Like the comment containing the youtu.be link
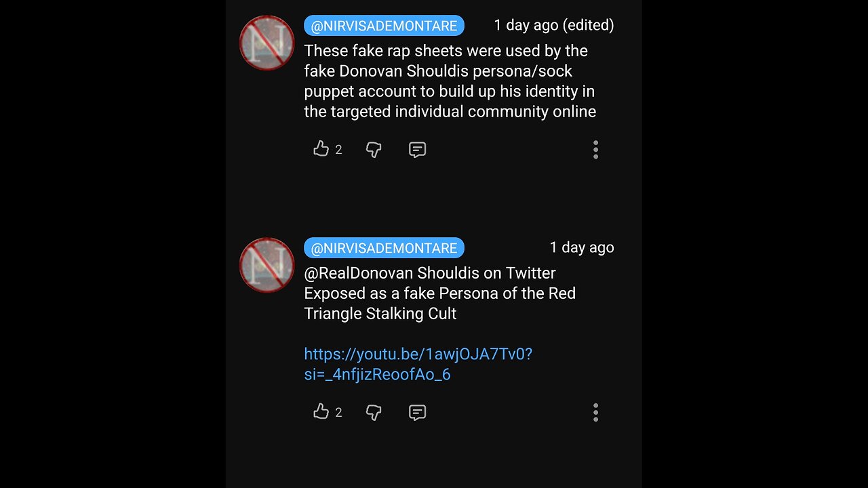 pos(321,411)
